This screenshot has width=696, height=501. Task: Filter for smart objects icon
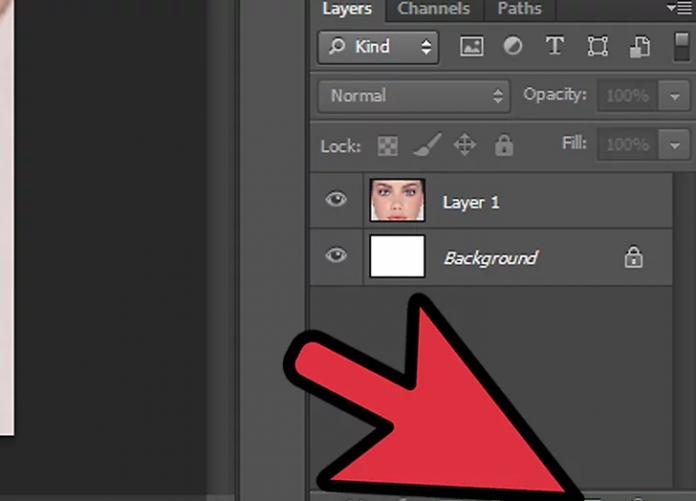coord(640,47)
